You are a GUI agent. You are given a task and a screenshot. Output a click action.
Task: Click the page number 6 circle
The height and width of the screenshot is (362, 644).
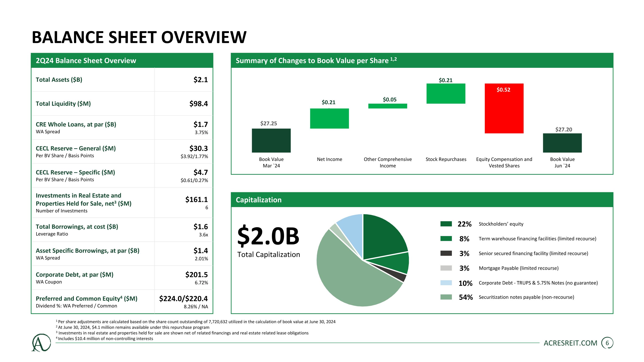[x=607, y=343]
